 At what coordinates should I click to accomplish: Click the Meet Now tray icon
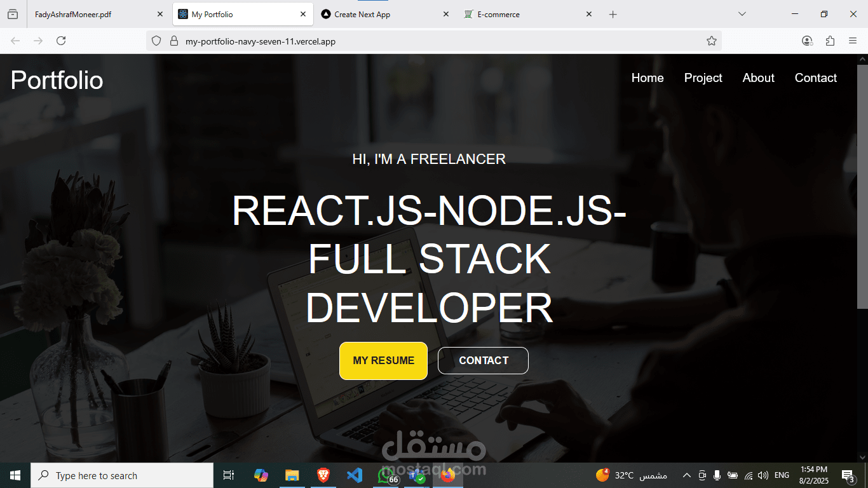702,475
